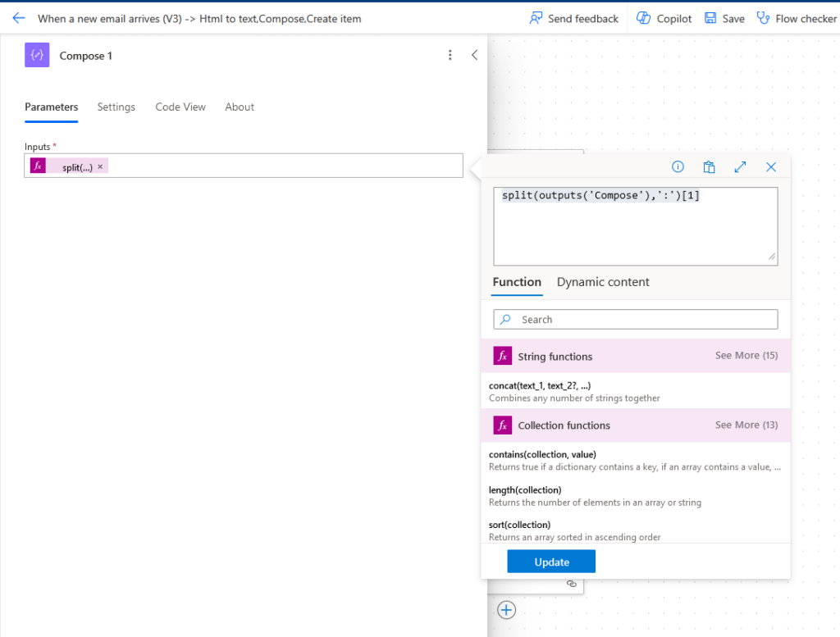Image resolution: width=840 pixels, height=637 pixels.
Task: Click the Save floppy disk icon
Action: [x=710, y=18]
